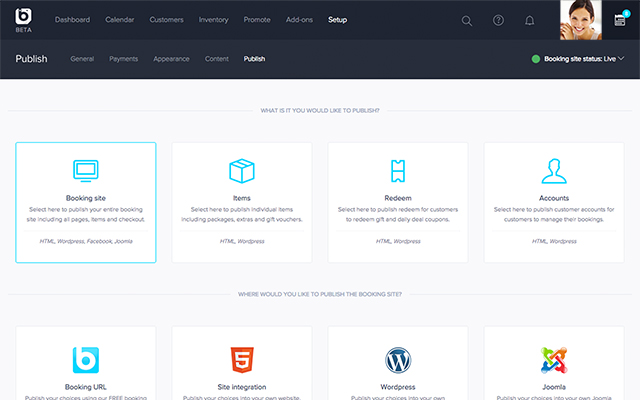Click the Wordpress logo icon
Viewport: 640px width, 400px height.
pyautogui.click(x=398, y=360)
